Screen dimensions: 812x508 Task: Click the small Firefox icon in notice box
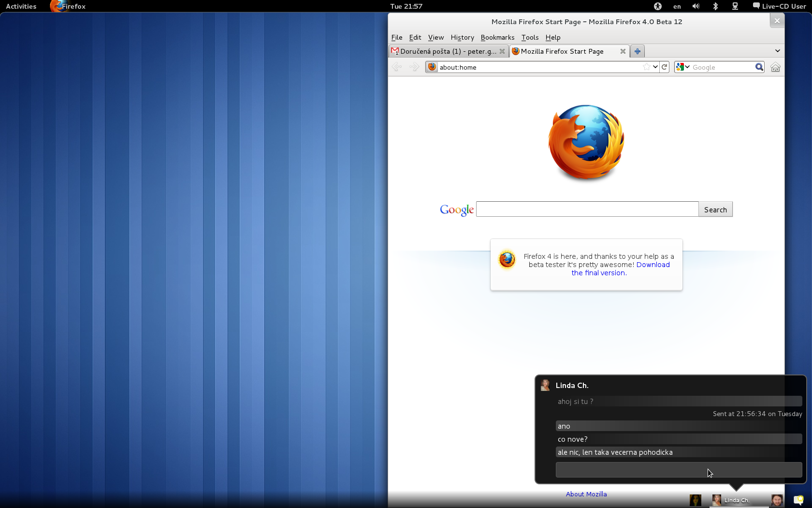pyautogui.click(x=507, y=260)
